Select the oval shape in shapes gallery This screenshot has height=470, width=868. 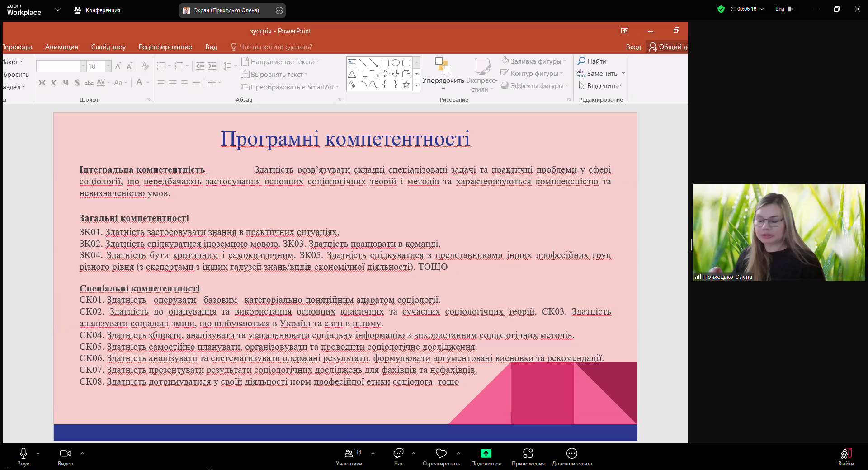tap(396, 63)
